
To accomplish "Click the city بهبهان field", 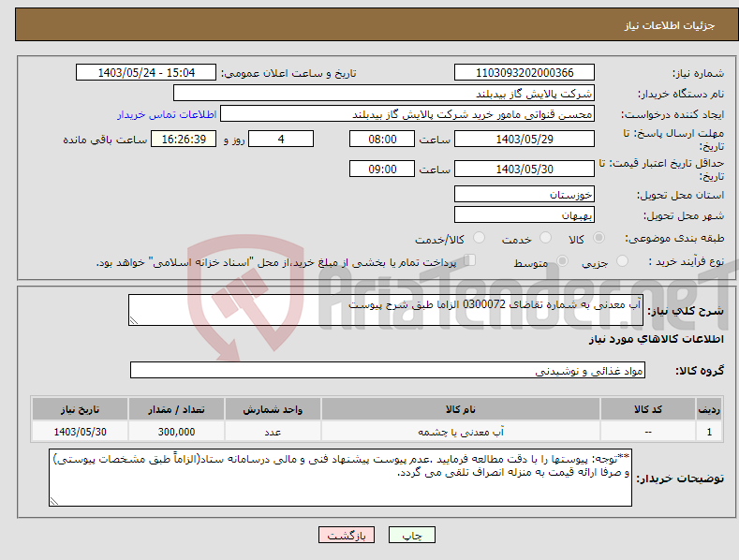I will 525,214.
